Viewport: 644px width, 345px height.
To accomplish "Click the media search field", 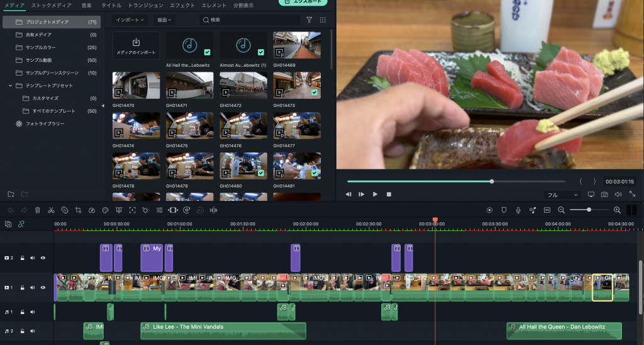I will 250,20.
